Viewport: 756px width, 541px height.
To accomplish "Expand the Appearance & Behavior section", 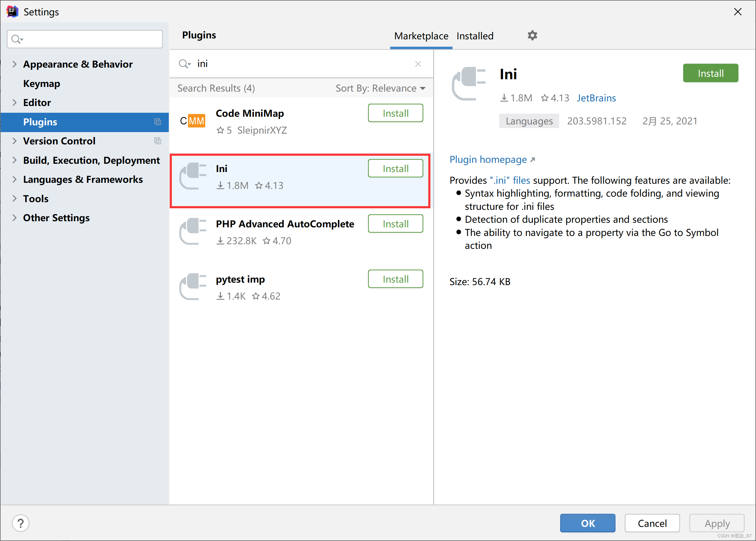I will point(14,64).
